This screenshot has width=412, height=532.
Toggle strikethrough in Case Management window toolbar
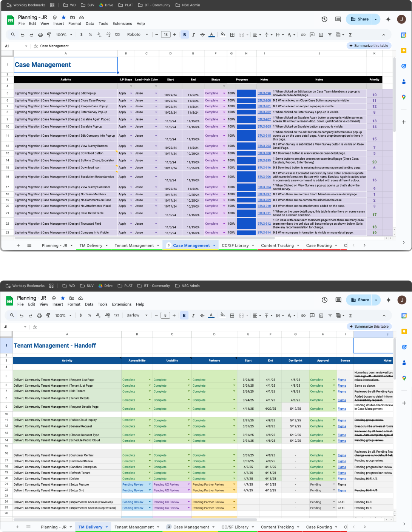202,35
